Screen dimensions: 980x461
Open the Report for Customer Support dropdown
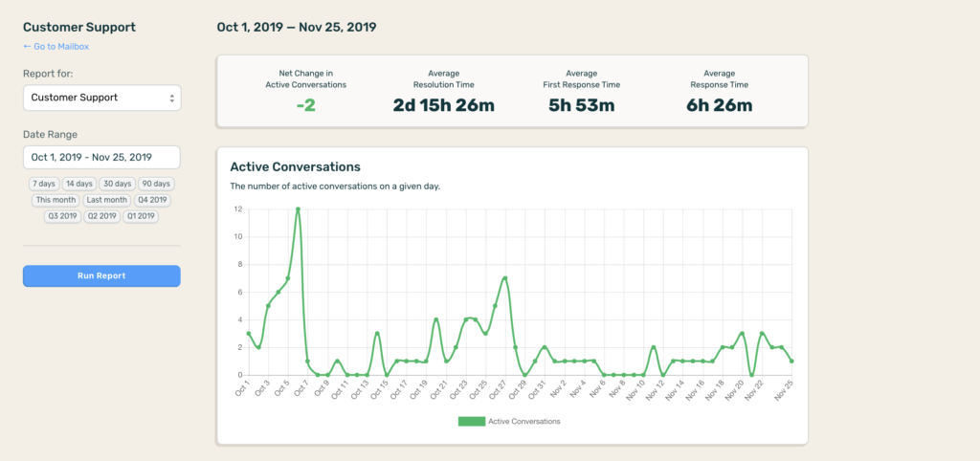[x=101, y=98]
